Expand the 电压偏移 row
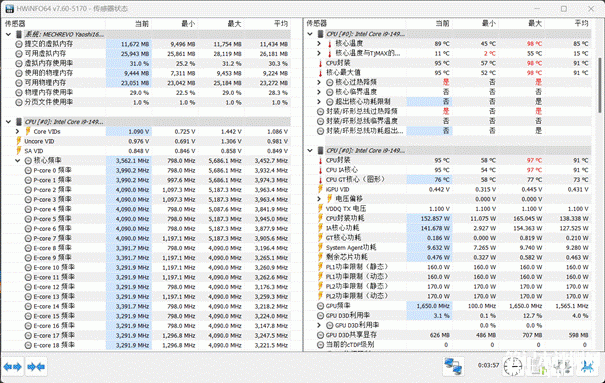Image resolution: width=605 pixels, height=383 pixels. (319, 199)
